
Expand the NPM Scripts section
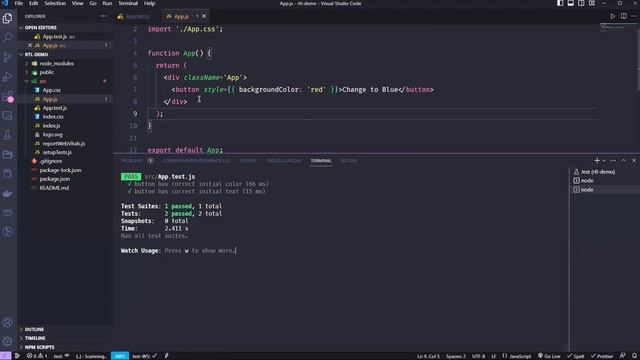click(65, 347)
